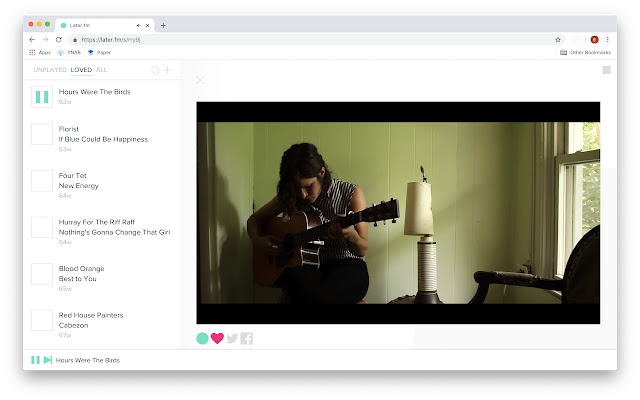Close the video panel with the X
The height and width of the screenshot is (400, 640).
coord(200,80)
